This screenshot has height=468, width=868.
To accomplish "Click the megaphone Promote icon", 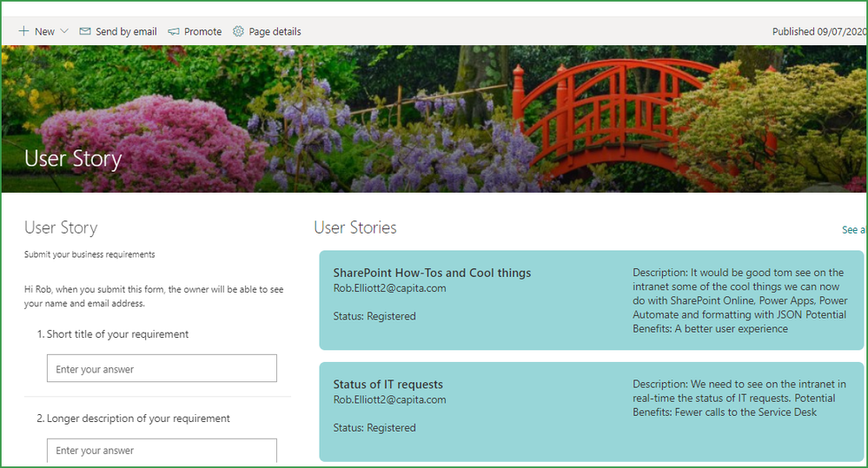I will coord(174,31).
